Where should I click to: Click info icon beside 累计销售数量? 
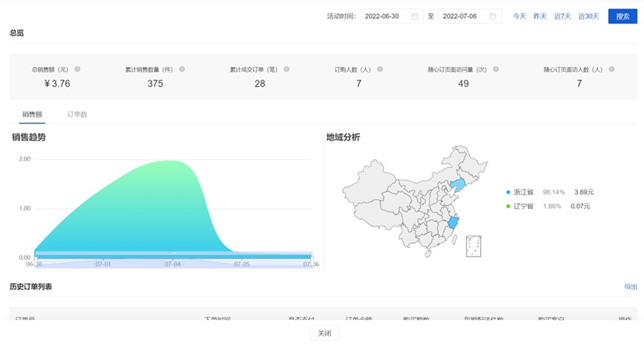pyautogui.click(x=182, y=69)
